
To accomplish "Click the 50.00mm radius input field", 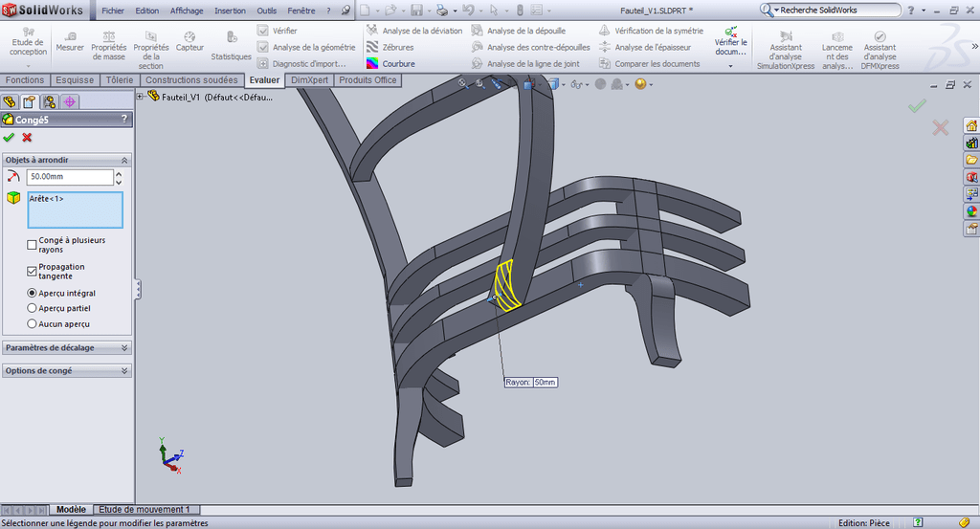I will [x=70, y=177].
